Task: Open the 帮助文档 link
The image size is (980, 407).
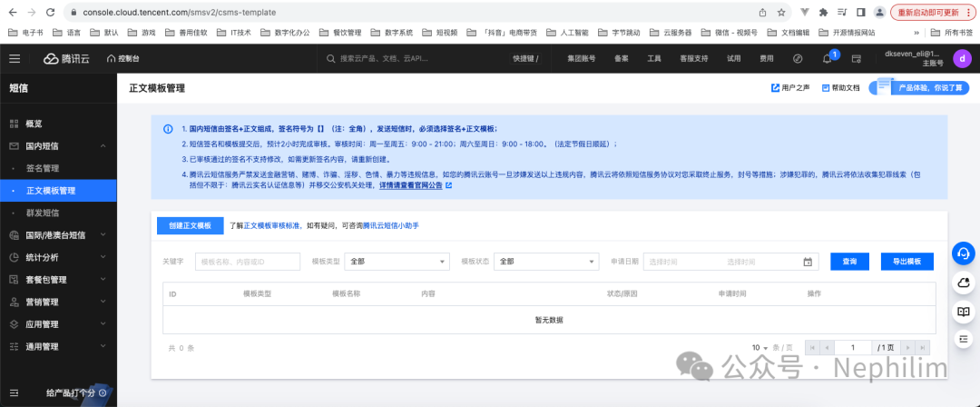Action: click(x=840, y=88)
